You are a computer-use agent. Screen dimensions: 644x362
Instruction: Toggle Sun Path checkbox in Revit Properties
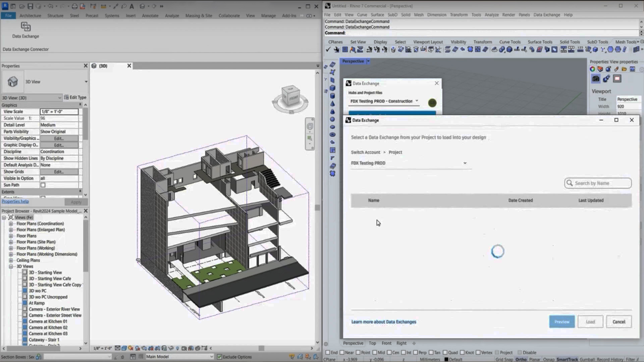coord(43,185)
